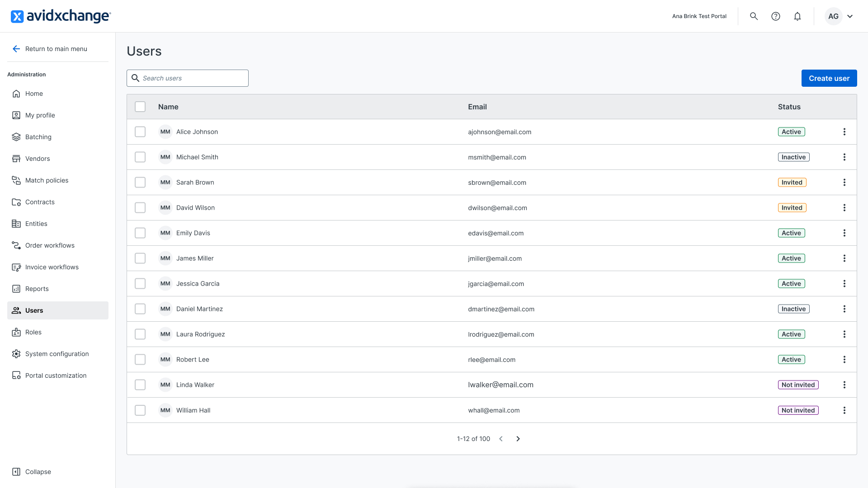Open Sarah Brown's row actions menu
The image size is (868, 488).
844,183
